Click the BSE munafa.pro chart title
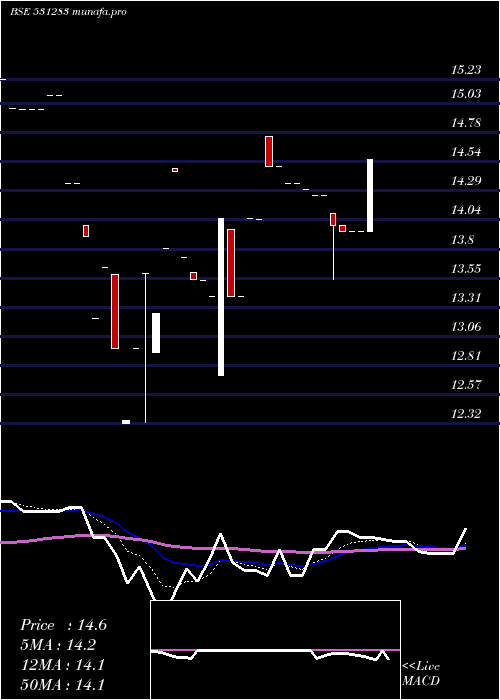This screenshot has width=500, height=700. [68, 12]
